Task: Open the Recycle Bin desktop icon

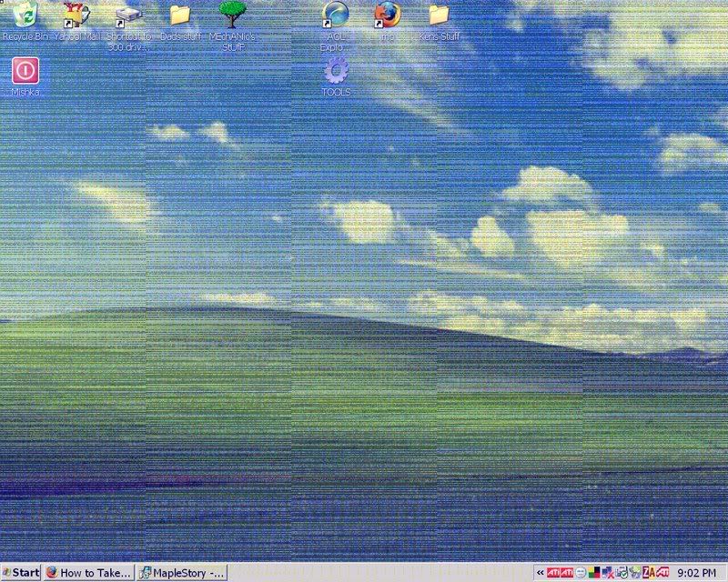Action: coord(25,21)
